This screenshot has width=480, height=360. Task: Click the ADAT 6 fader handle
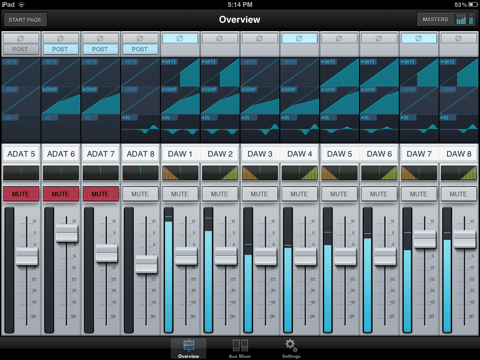pos(67,233)
